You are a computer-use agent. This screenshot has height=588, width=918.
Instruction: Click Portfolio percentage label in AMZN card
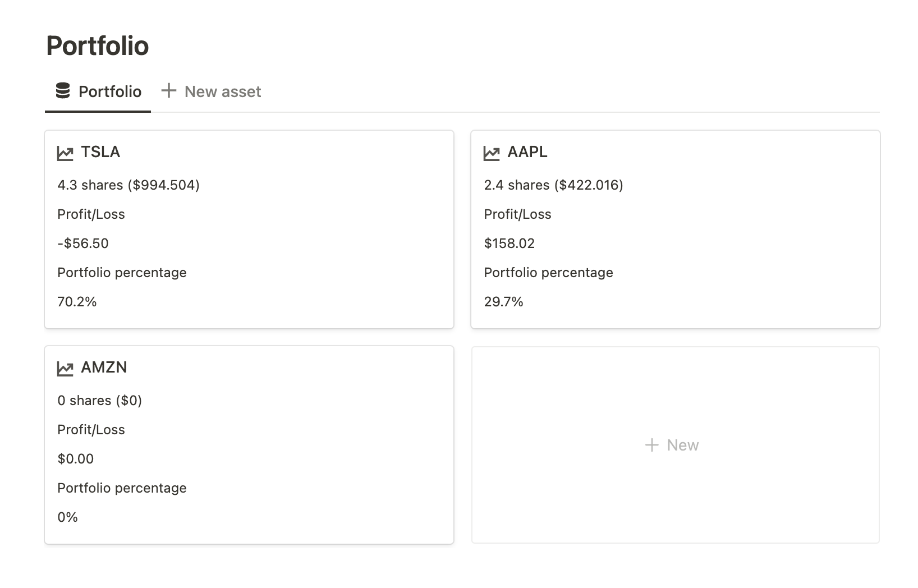(122, 488)
